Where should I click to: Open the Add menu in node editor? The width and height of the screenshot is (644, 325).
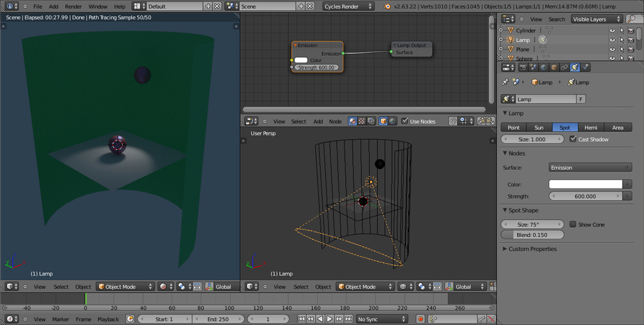tap(318, 121)
